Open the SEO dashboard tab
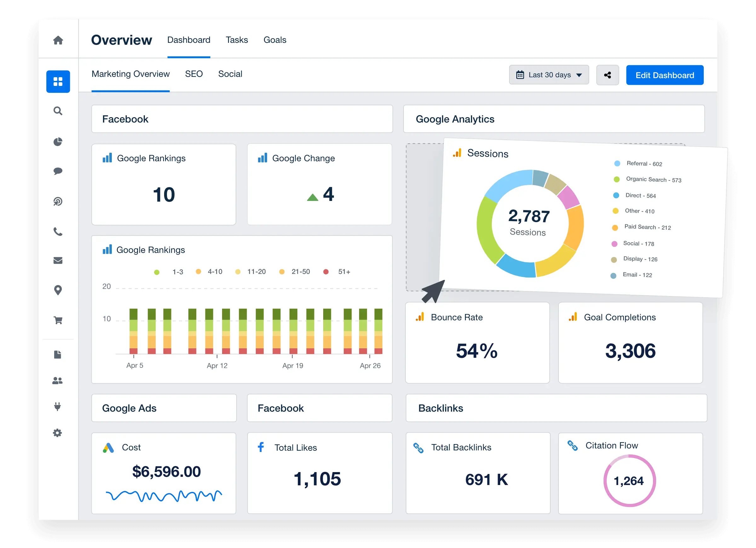 pos(194,74)
